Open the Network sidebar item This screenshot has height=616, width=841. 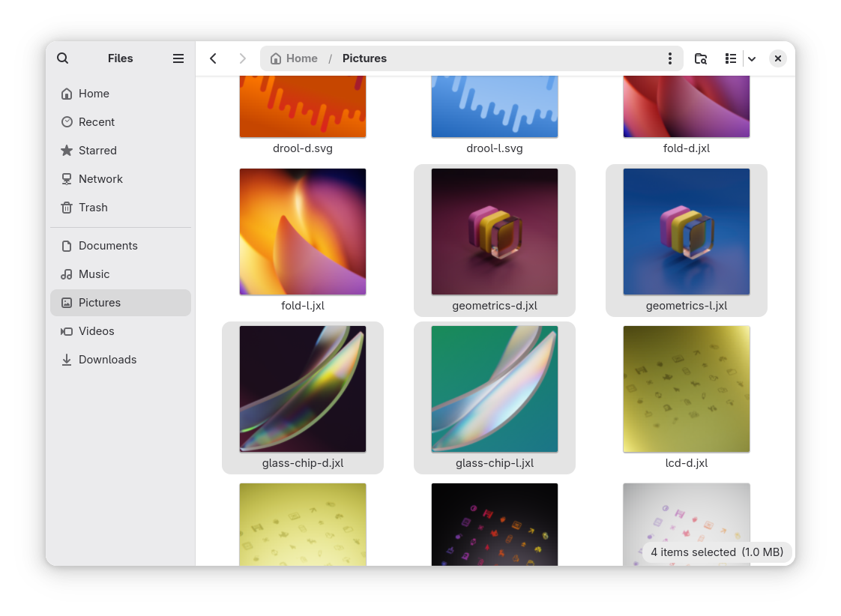pyautogui.click(x=100, y=179)
